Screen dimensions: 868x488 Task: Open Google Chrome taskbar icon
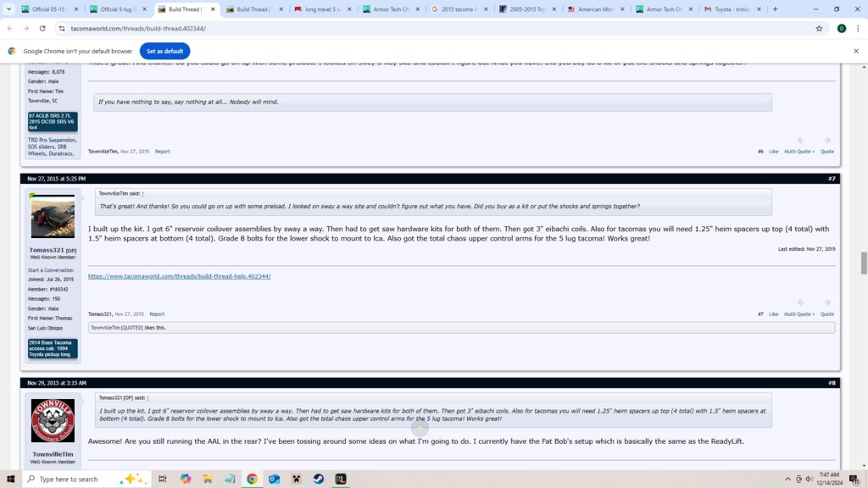(x=252, y=480)
